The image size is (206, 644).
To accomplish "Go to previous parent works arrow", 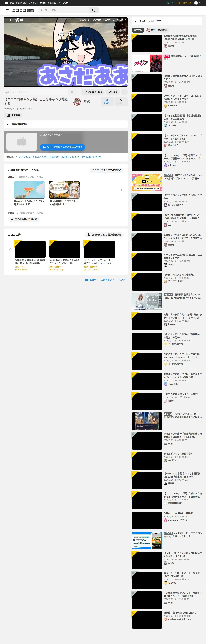I will click(x=10, y=190).
